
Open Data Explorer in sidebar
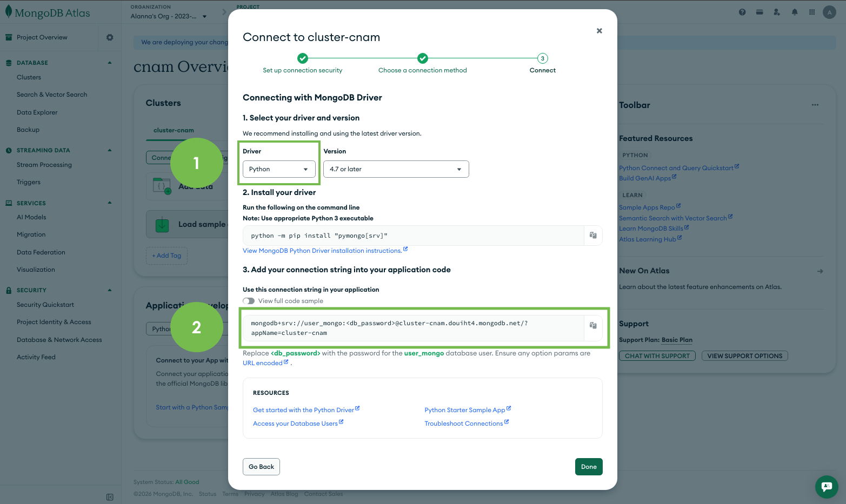tap(37, 112)
